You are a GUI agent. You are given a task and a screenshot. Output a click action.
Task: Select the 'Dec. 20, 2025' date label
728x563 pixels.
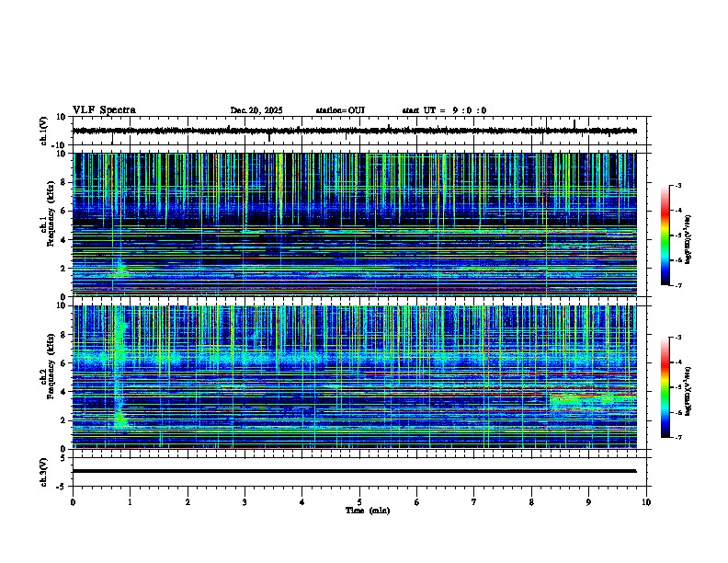(x=256, y=110)
